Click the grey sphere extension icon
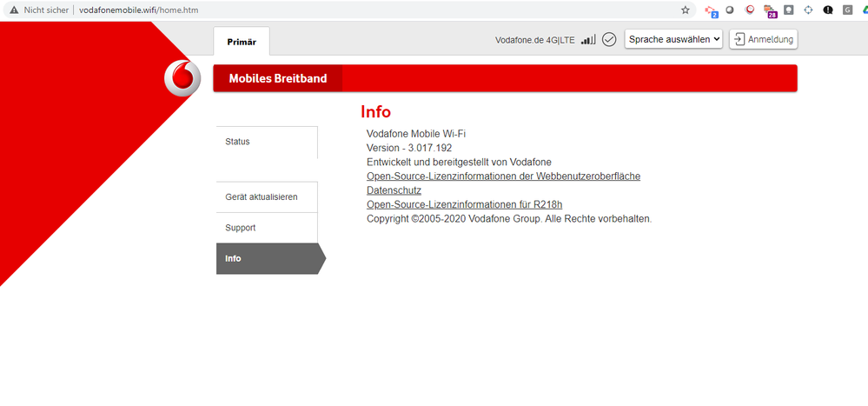This screenshot has height=406, width=868. click(x=730, y=10)
